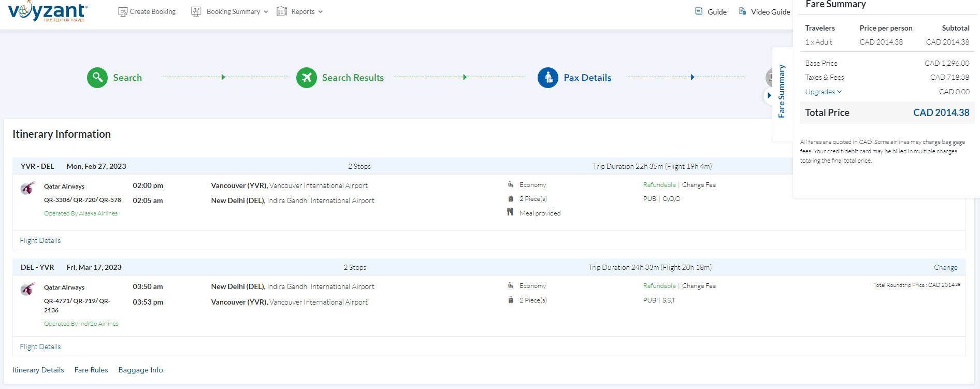Click the Qatar Airways logo on YVR-DEL flight
Image resolution: width=980 pixels, height=389 pixels.
28,188
